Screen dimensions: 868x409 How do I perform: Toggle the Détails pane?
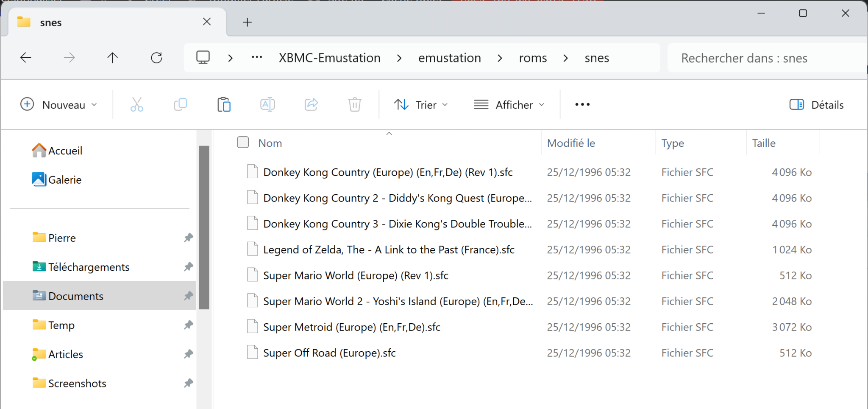[816, 105]
